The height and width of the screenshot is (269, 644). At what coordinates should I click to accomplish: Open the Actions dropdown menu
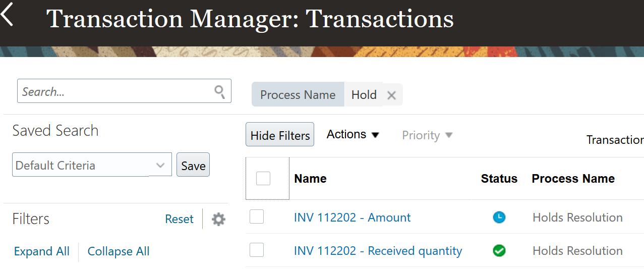tap(353, 135)
